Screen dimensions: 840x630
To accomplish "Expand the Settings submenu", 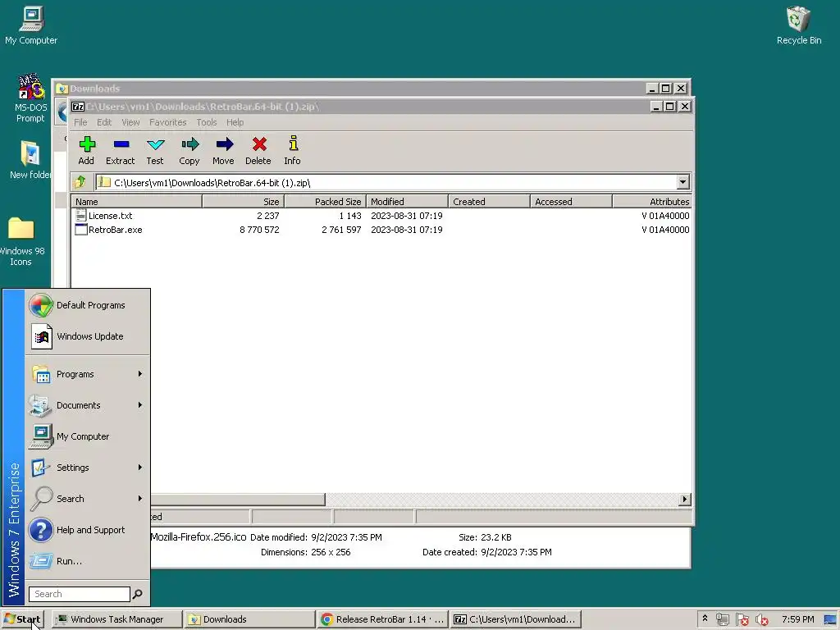I will [87, 467].
